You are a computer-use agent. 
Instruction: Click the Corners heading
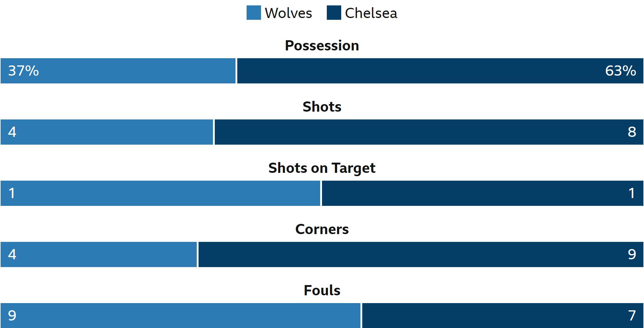pyautogui.click(x=322, y=229)
